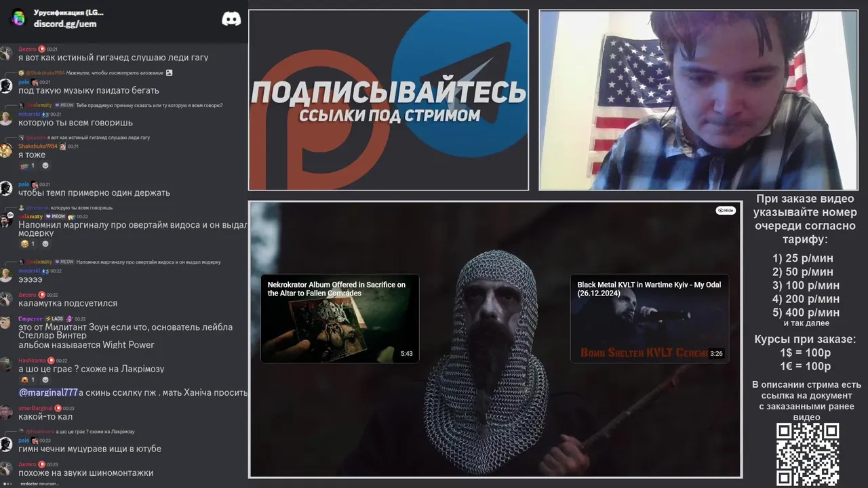Open minarski's avatar beside the 'эээээ' message
The width and height of the screenshot is (868, 488).
pos(6,275)
